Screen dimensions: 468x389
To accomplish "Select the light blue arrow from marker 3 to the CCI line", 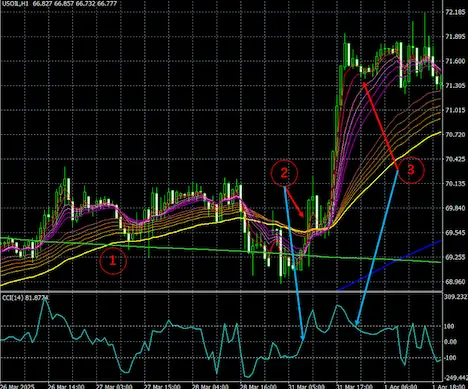I will (377, 247).
